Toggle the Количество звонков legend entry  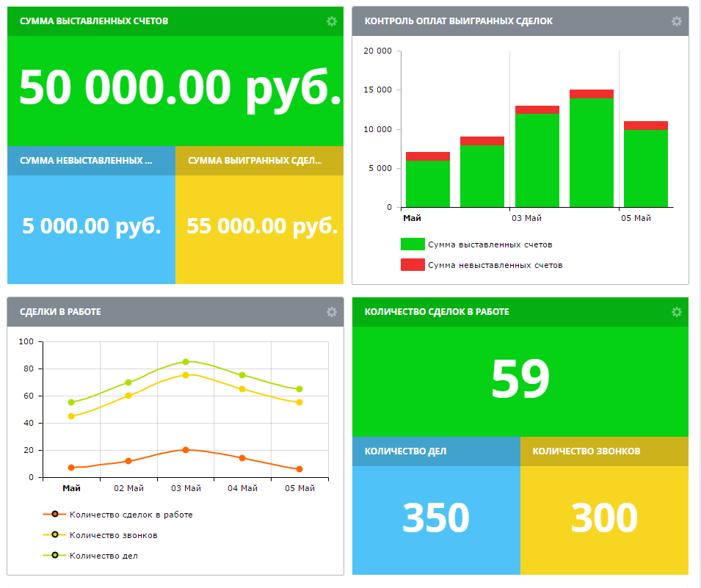pyautogui.click(x=113, y=535)
